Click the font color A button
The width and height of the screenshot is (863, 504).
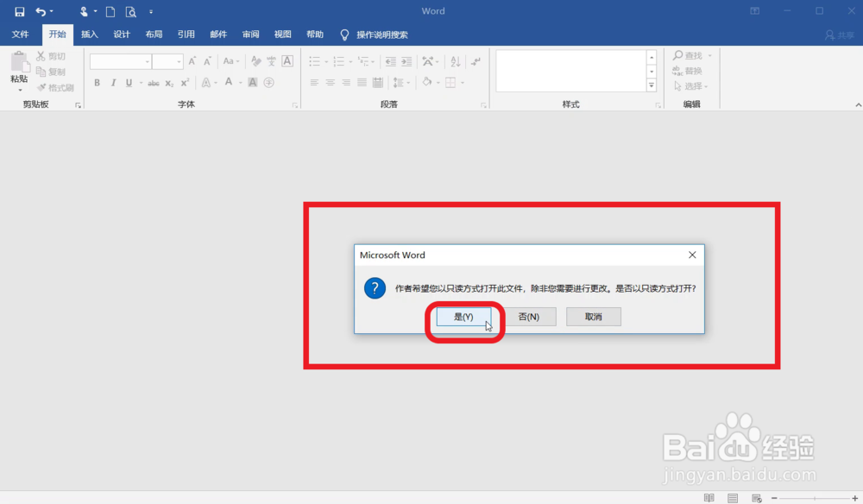click(x=229, y=83)
